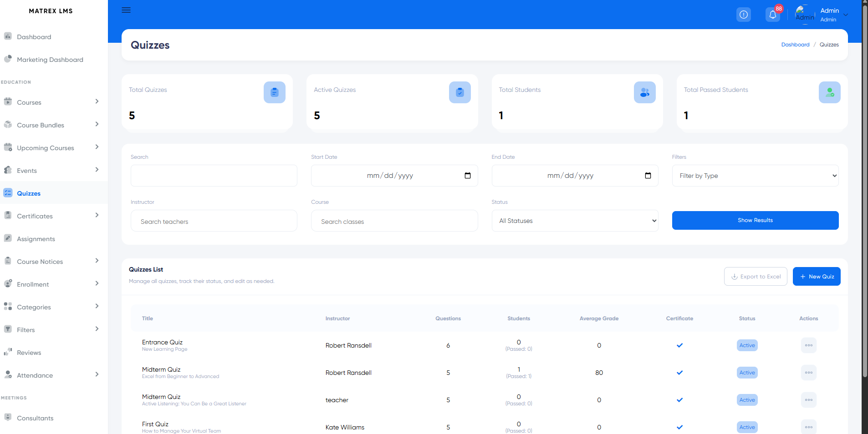Image resolution: width=868 pixels, height=434 pixels.
Task: Toggle the hamburger sidebar menu
Action: [x=126, y=10]
